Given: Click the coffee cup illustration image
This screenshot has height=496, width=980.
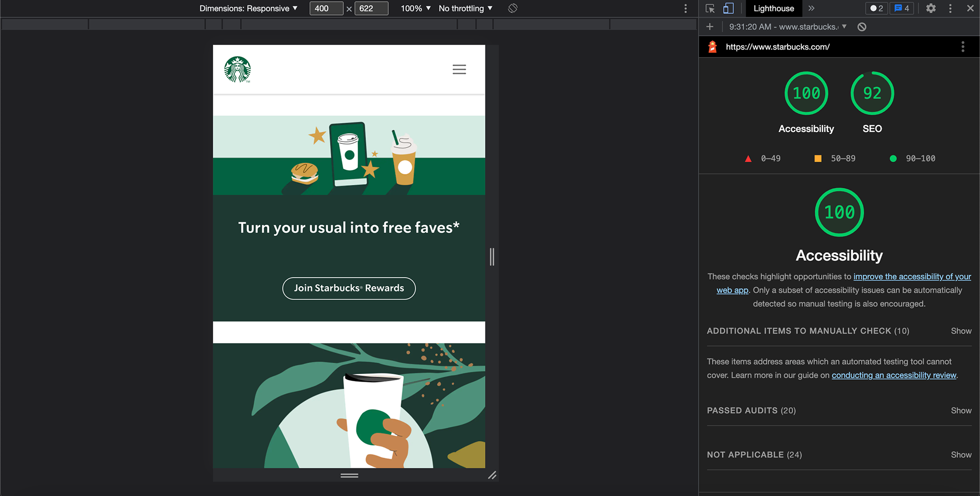Looking at the screenshot, I should click(x=349, y=406).
